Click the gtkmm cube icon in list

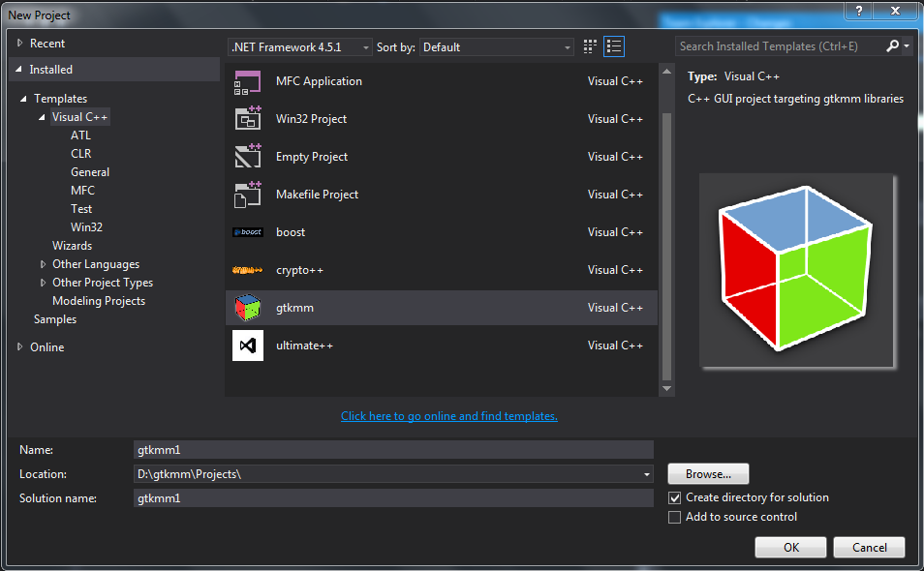(248, 308)
